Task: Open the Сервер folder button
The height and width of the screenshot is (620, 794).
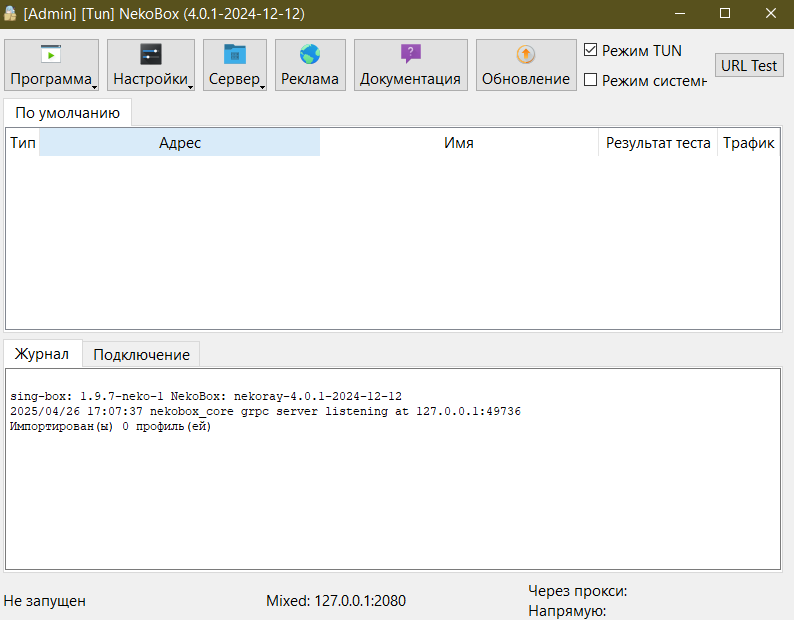Action: click(234, 65)
